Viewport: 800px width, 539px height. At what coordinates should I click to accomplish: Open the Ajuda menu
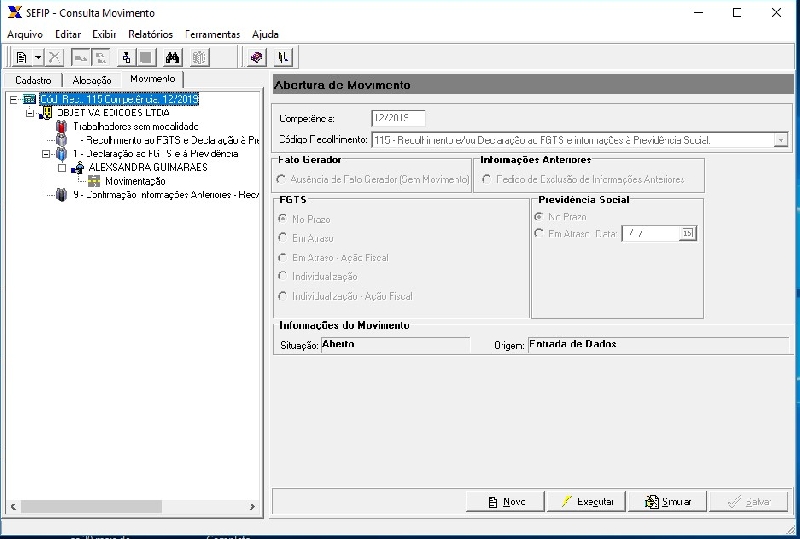click(x=265, y=34)
